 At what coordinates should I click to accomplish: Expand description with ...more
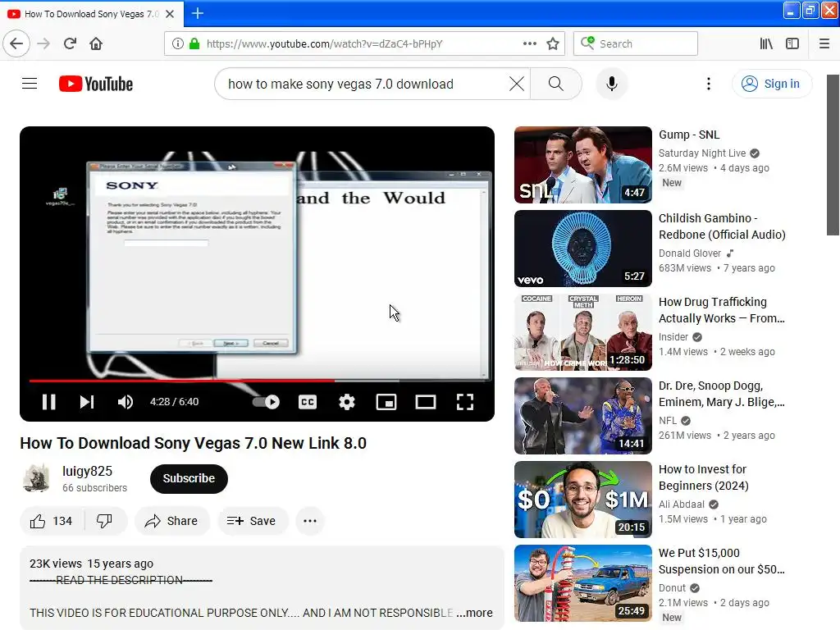(x=475, y=612)
